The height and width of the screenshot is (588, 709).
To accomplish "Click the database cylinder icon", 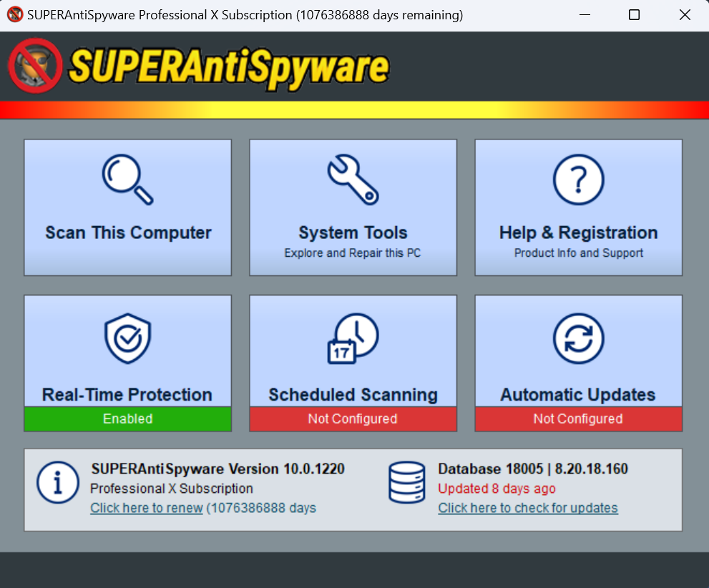I will [x=407, y=483].
